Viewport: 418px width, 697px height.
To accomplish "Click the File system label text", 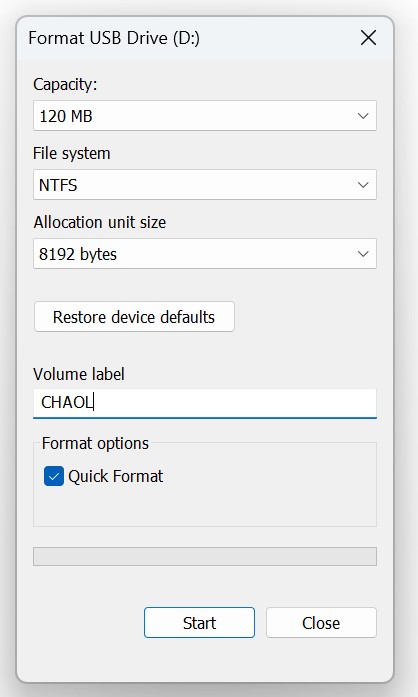I will tap(72, 153).
